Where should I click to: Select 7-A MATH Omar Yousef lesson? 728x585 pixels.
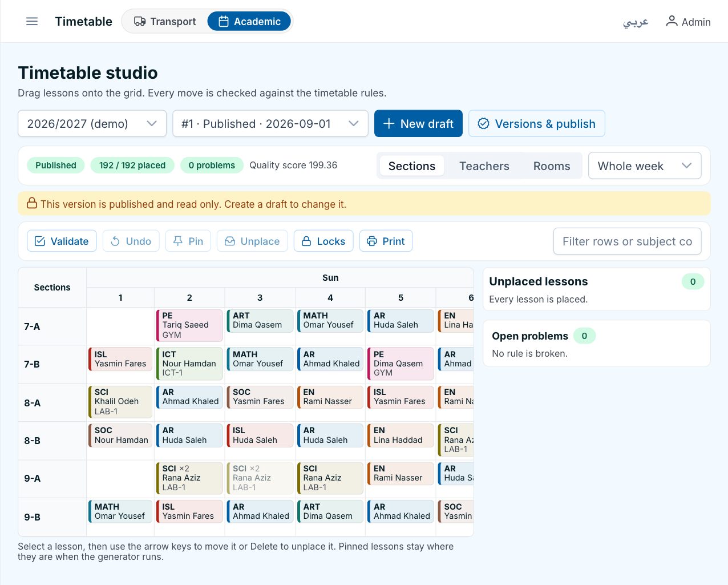click(330, 320)
